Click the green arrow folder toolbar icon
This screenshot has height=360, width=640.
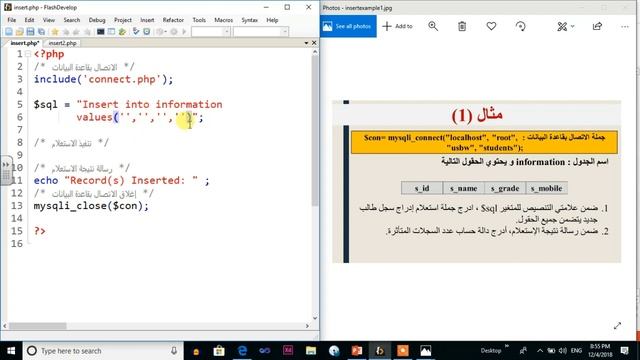point(122,31)
